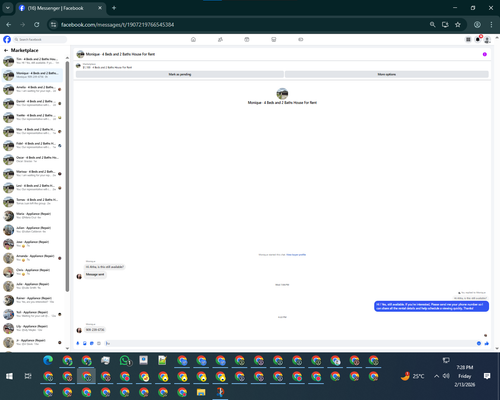
Task: Click the install app icon in address bar
Action: [445, 25]
